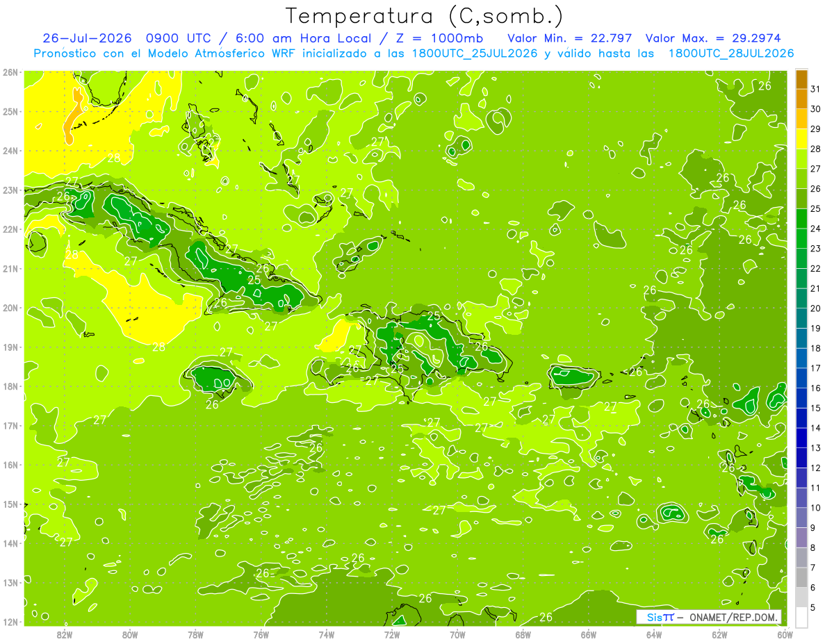Viewport: 834px width, 644px height.
Task: Click the "66W" longitude axis label
Action: [589, 634]
